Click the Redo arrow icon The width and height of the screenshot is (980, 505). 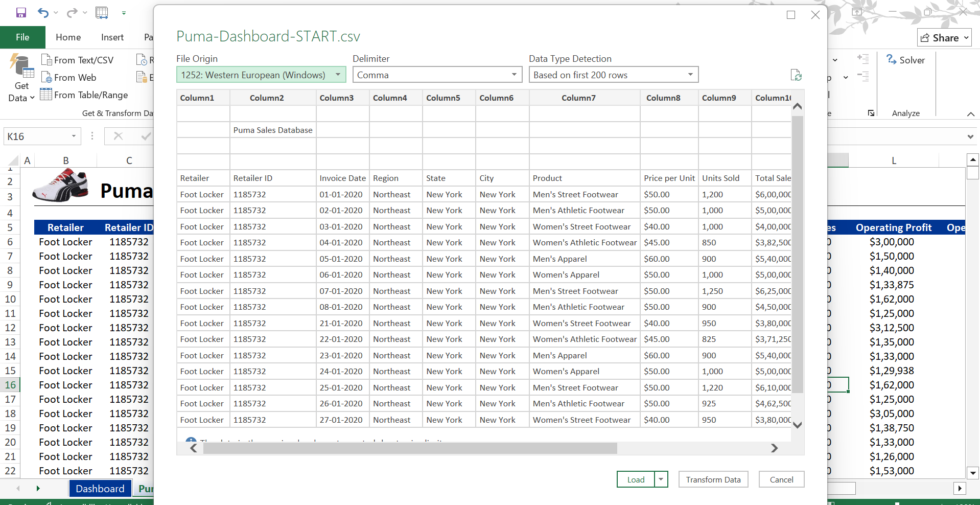tap(72, 13)
